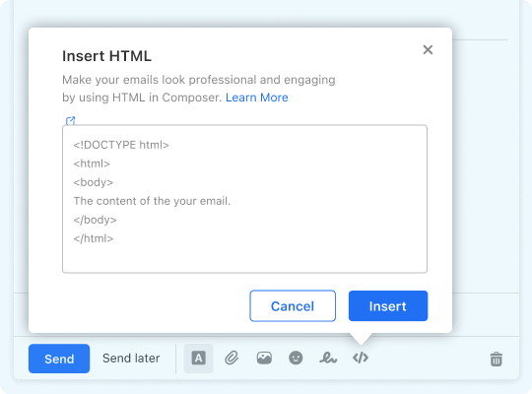Viewport: 532px width, 394px height.
Task: Open the HTML editor pop-out icon
Action: [x=70, y=120]
